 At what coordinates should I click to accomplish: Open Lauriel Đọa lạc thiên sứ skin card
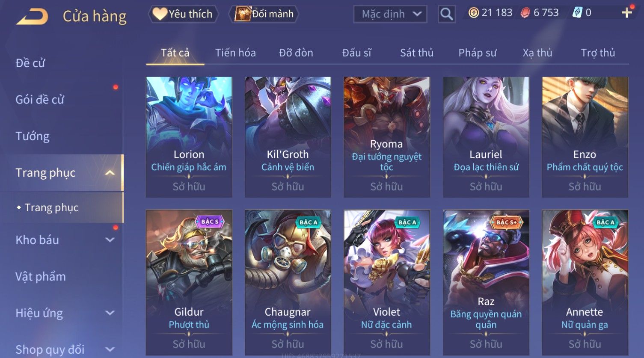pos(486,137)
